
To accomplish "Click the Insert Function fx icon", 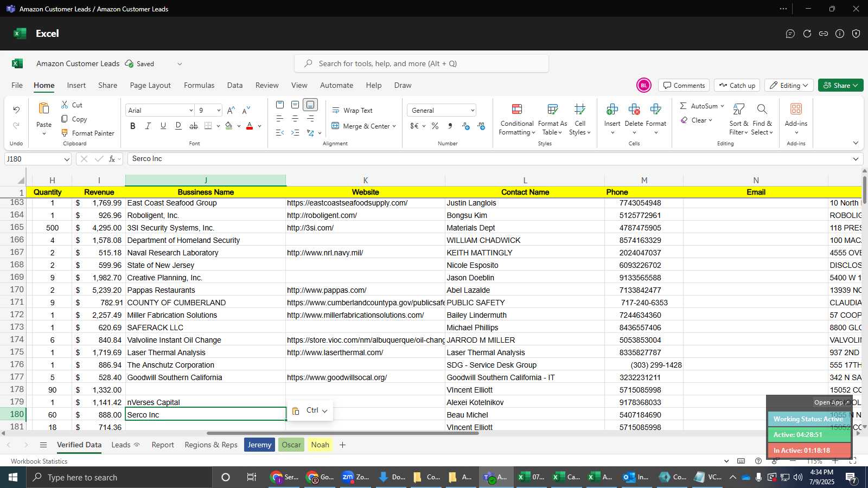I will pos(112,159).
